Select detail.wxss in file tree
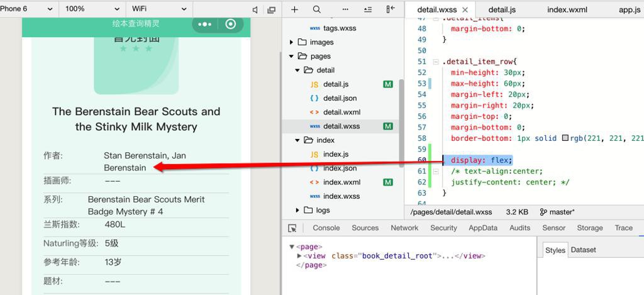Screen dimensions: 644x295 coord(340,126)
